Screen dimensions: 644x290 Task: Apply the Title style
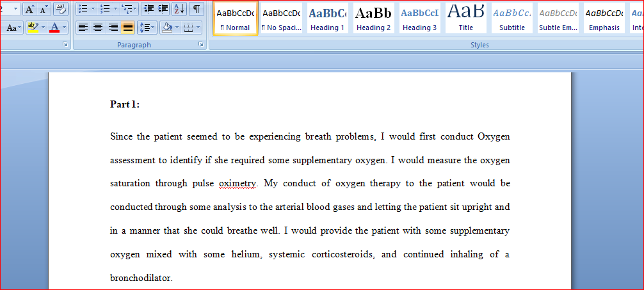point(466,18)
